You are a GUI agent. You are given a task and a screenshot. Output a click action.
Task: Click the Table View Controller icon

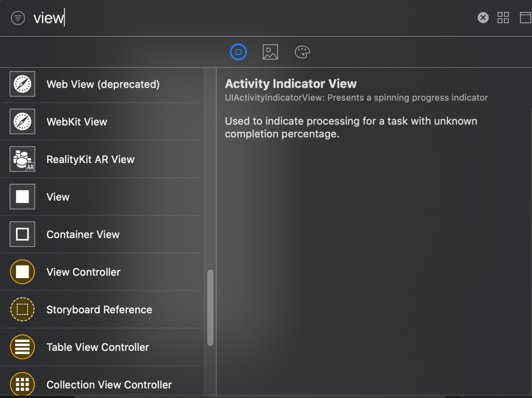point(22,347)
